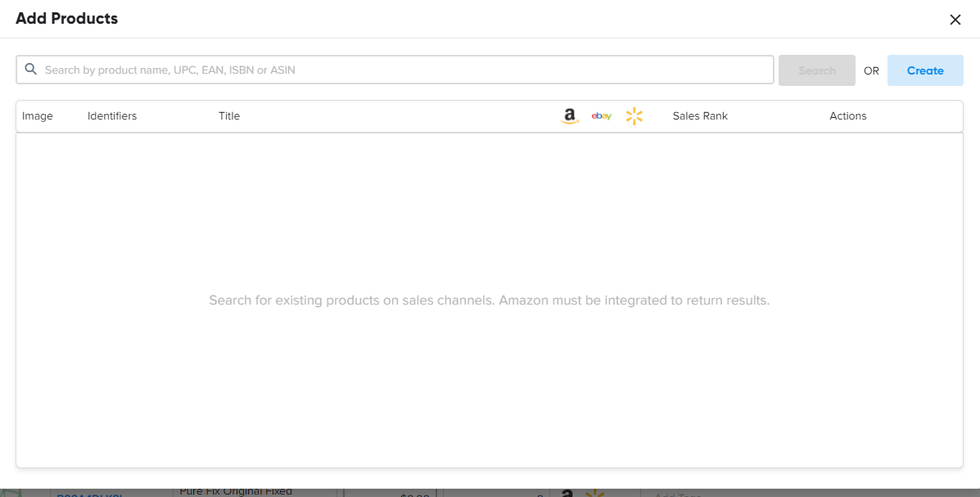Select the Actions column header
The image size is (980, 497).
847,115
